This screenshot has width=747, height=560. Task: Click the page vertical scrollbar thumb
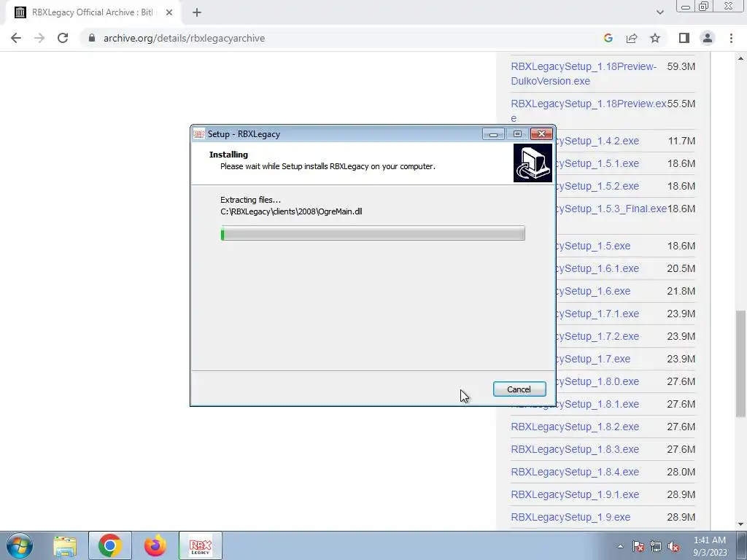tap(740, 364)
